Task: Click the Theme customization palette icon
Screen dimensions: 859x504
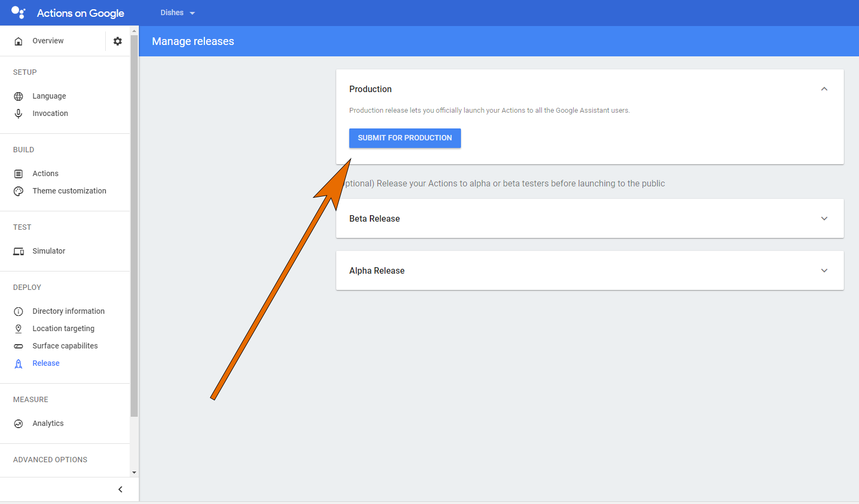Action: point(18,191)
